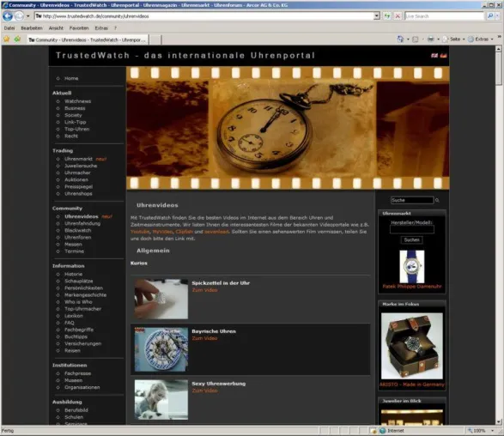Click the red Stop loading icon
The width and height of the screenshot is (504, 436).
(398, 15)
